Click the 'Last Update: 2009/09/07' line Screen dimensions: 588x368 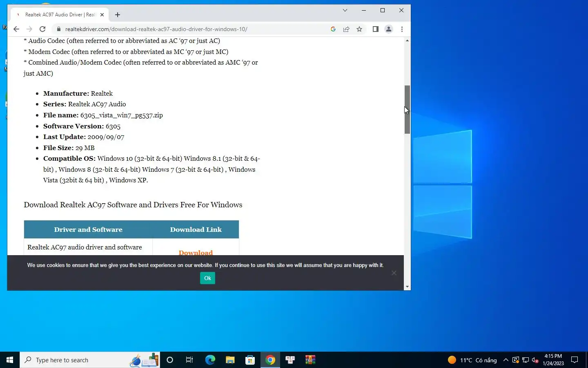click(84, 137)
